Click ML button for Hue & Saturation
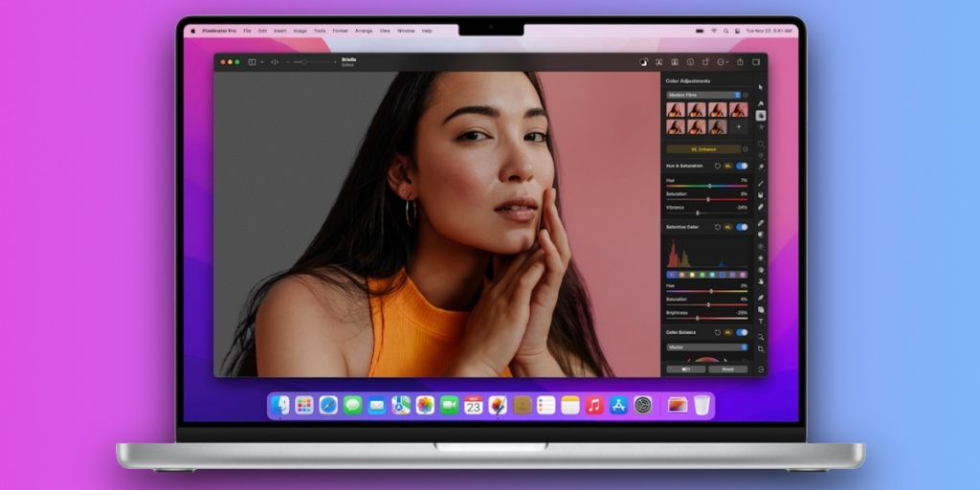980x490 pixels. tap(728, 166)
